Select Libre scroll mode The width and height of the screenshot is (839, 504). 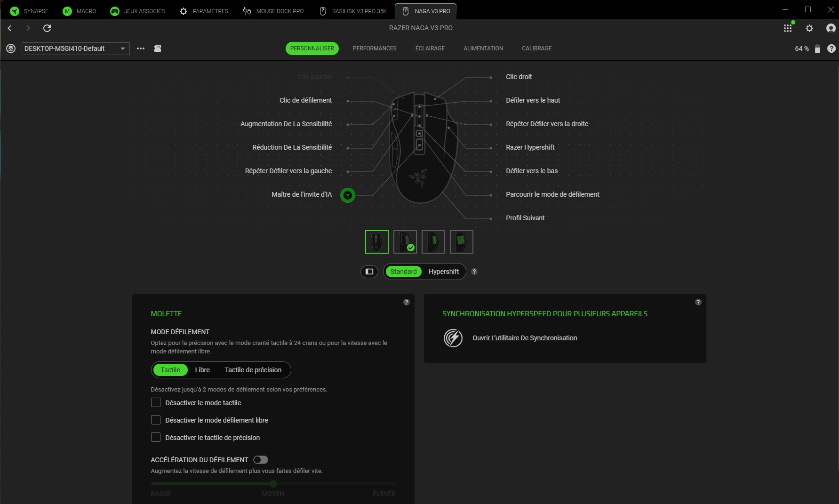[x=202, y=370]
